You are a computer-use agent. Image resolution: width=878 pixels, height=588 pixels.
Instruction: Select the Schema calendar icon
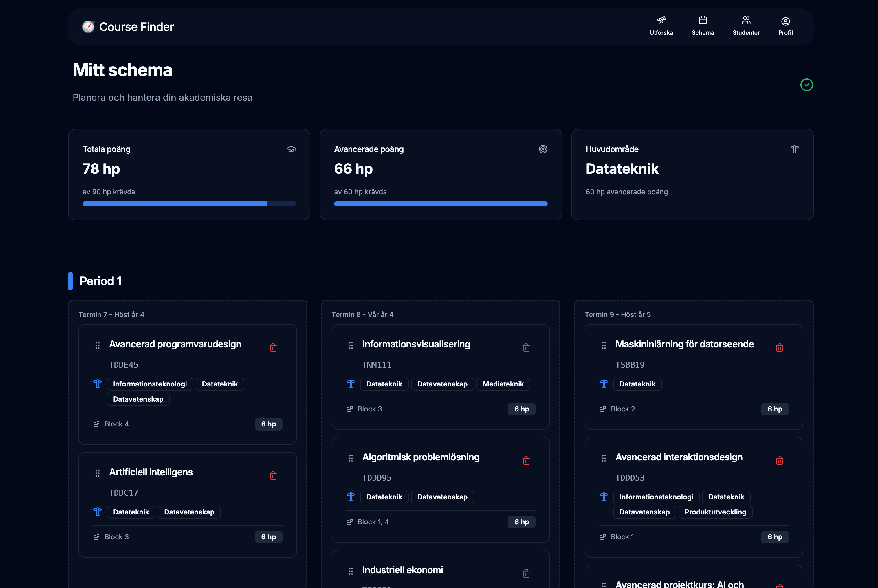click(x=703, y=21)
